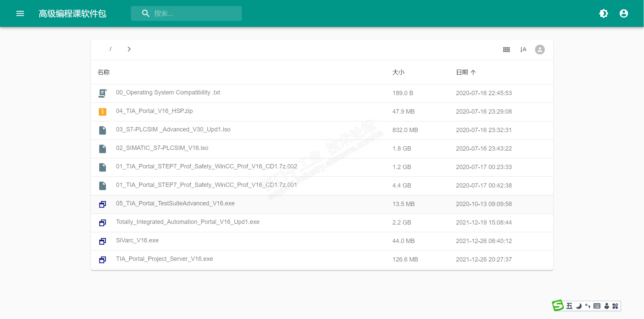Click the zip archive icon for 04_TIA_Portal_V16_HSP
The image size is (644, 319).
pos(103,112)
